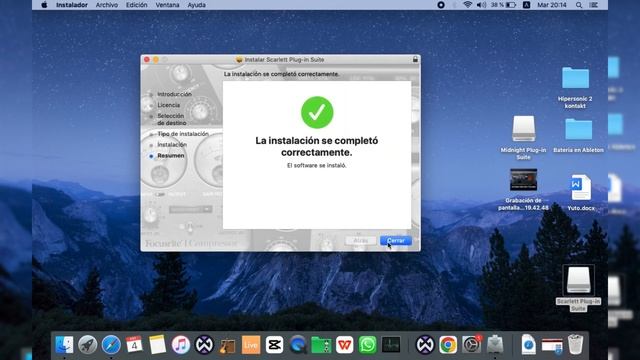This screenshot has width=640, height=360.
Task: Open the volume control in menu bar
Action: (x=482, y=5)
